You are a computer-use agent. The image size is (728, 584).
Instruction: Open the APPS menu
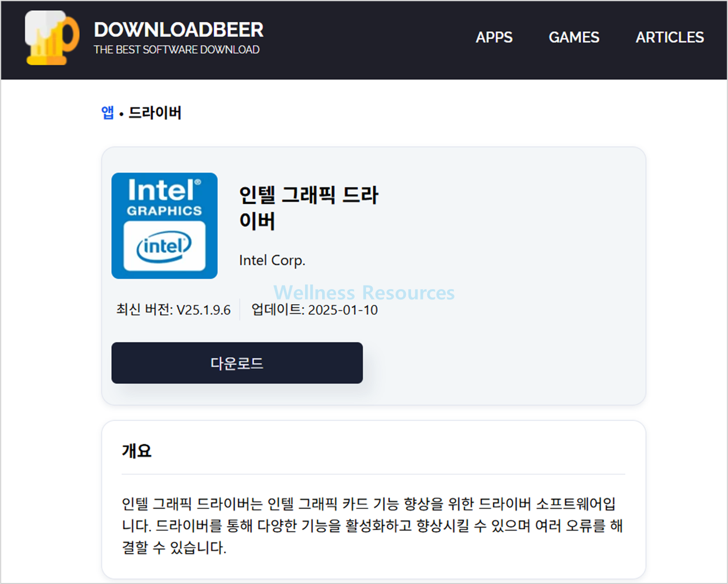(494, 37)
